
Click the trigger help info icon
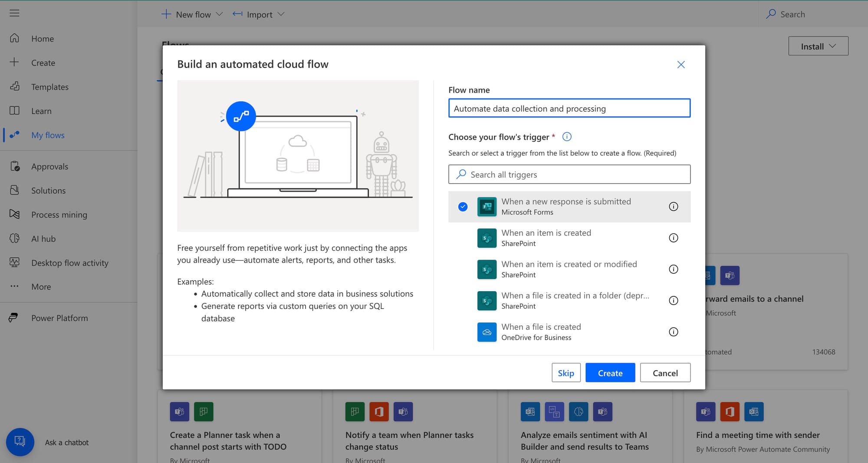tap(567, 137)
